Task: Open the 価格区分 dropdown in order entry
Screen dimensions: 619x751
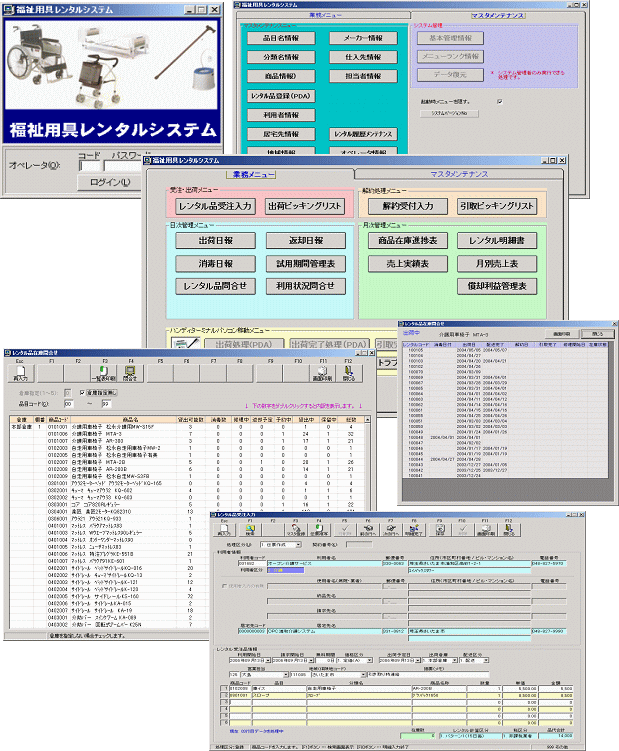Action: [370, 660]
